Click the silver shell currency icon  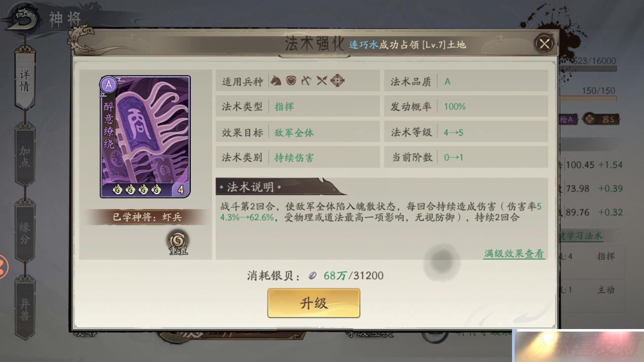point(313,276)
